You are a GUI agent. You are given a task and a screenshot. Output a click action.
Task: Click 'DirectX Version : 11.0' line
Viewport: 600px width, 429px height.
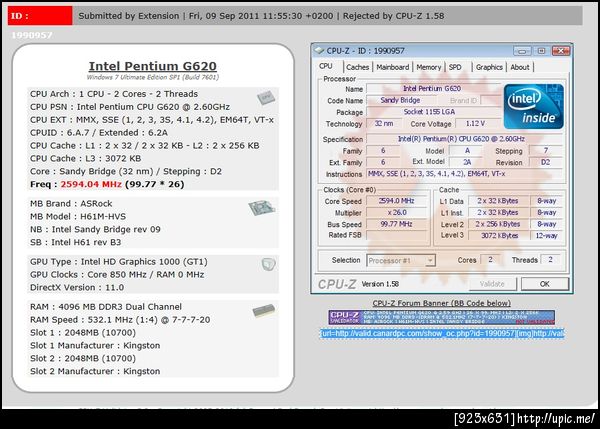tap(77, 287)
